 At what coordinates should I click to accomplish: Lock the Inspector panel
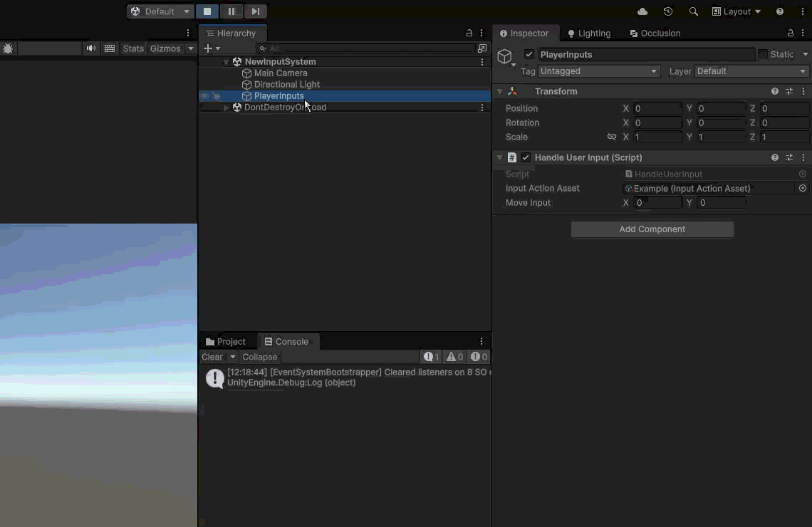coord(790,33)
